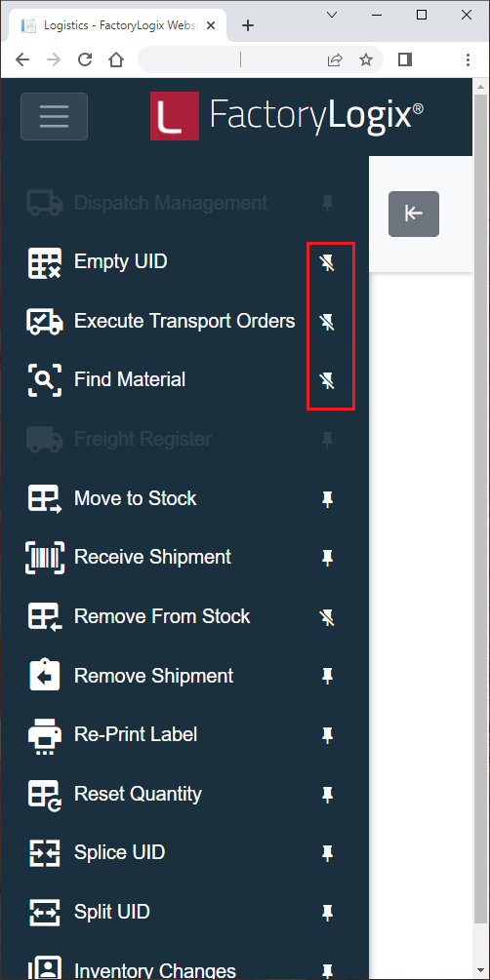Click the Remove Shipment clipboard icon
This screenshot has height=980, width=490.
pos(45,677)
